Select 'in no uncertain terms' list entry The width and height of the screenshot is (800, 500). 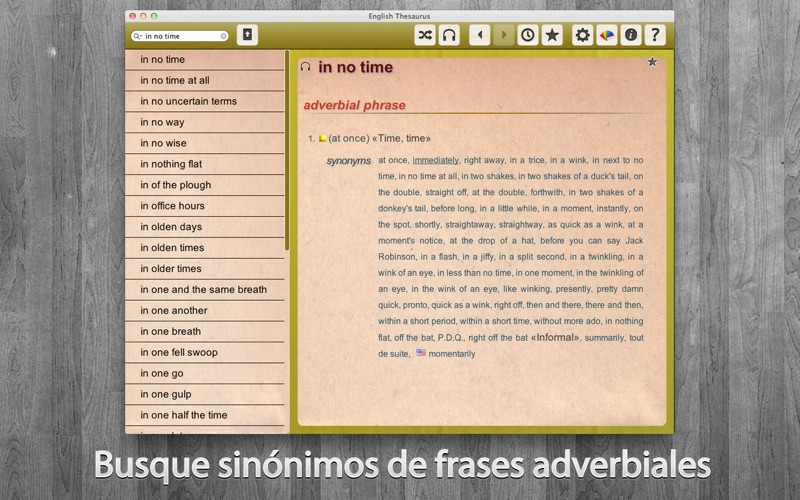(205, 102)
